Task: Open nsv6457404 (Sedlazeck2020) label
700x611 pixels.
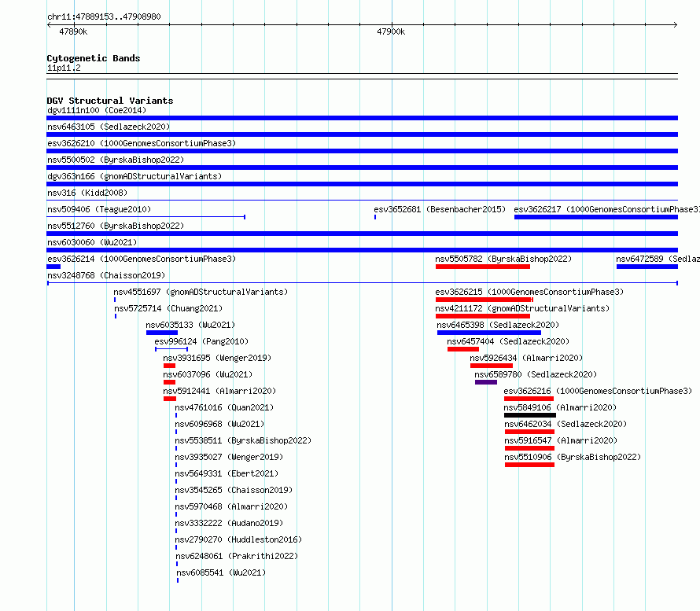Action: (508, 341)
